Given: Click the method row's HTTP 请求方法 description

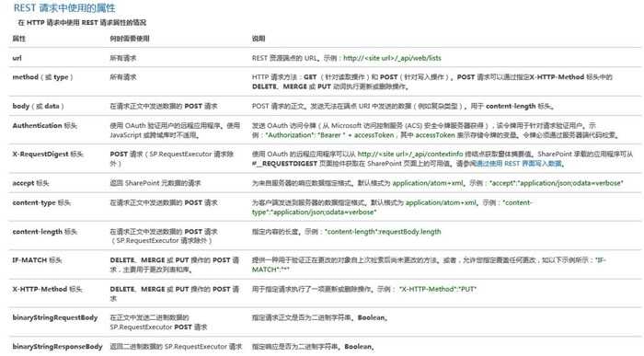Looking at the screenshot, I should pos(432,82).
